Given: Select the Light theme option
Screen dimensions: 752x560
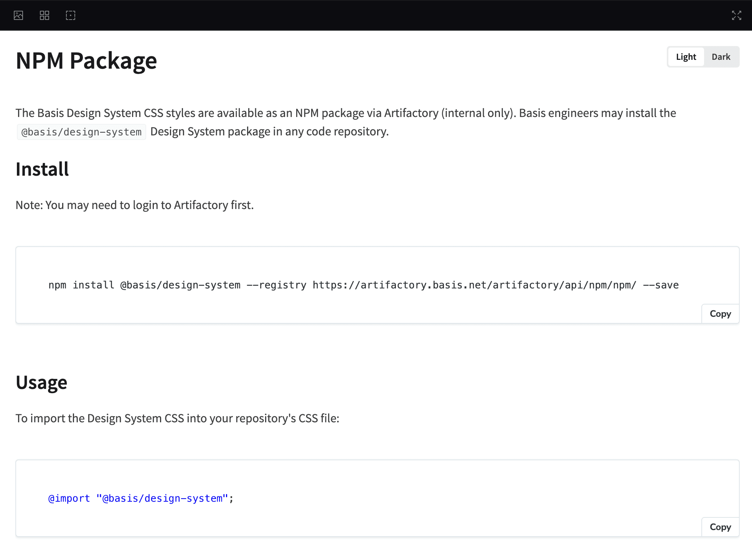Looking at the screenshot, I should [x=686, y=57].
